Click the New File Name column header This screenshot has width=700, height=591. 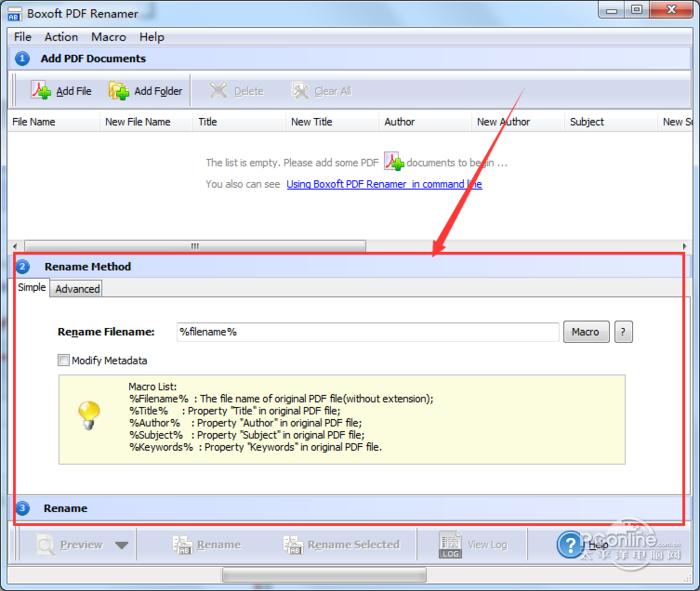coord(146,122)
